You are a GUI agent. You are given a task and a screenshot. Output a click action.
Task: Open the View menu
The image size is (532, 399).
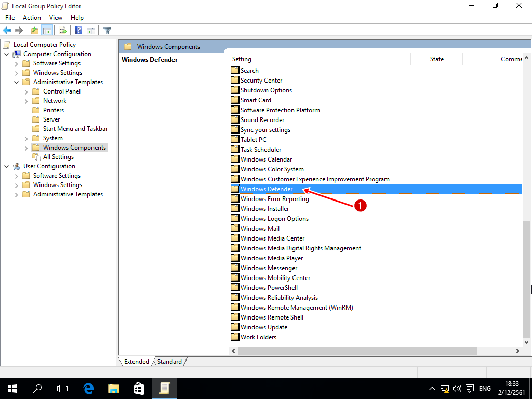56,18
